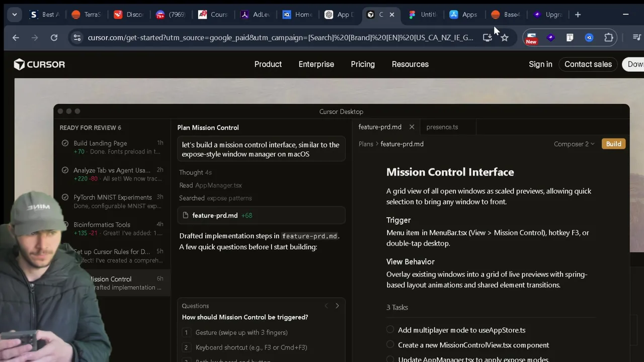
Task: Go to previous question arrow
Action: 326,306
